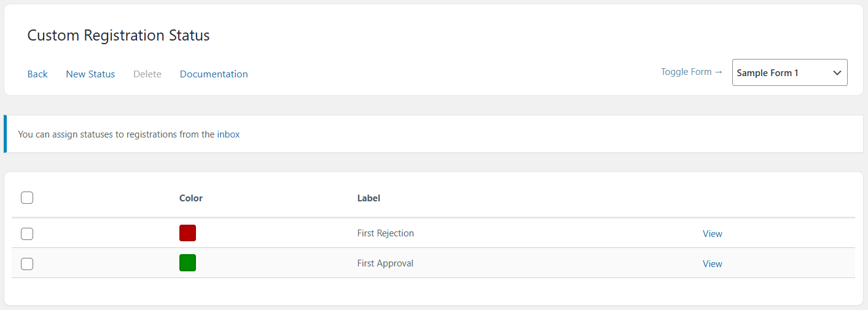View the First Approval status
This screenshot has width=868, height=310.
[x=712, y=264]
